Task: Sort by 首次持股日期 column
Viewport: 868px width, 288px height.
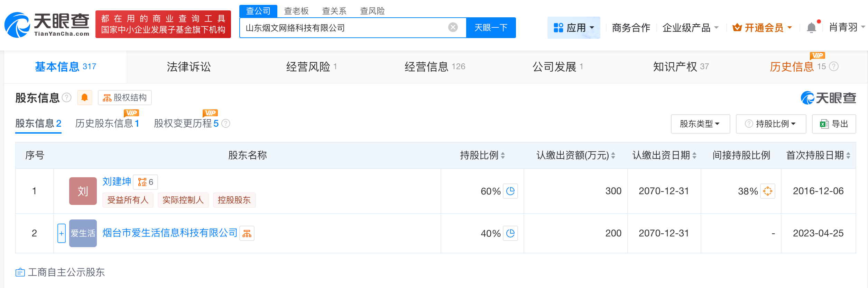Action: point(818,155)
